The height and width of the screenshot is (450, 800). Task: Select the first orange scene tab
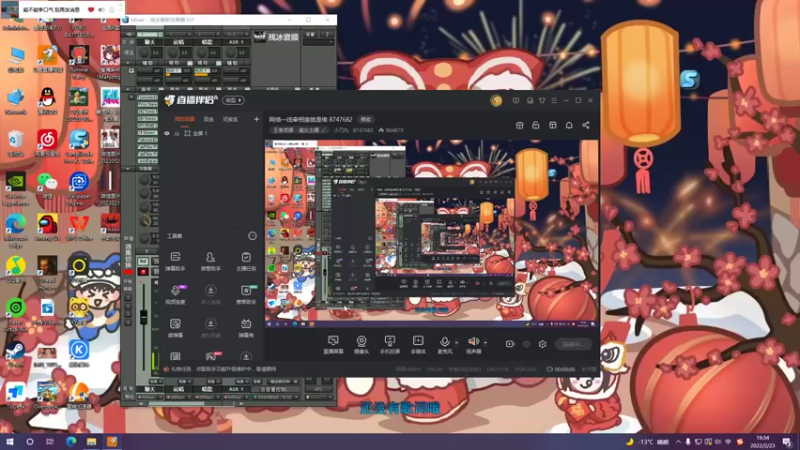[184, 119]
